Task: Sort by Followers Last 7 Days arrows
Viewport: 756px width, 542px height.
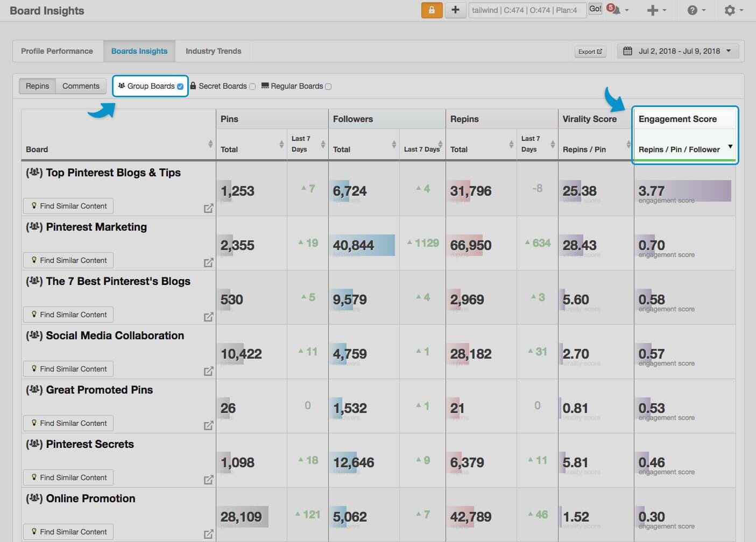Action: (x=441, y=144)
